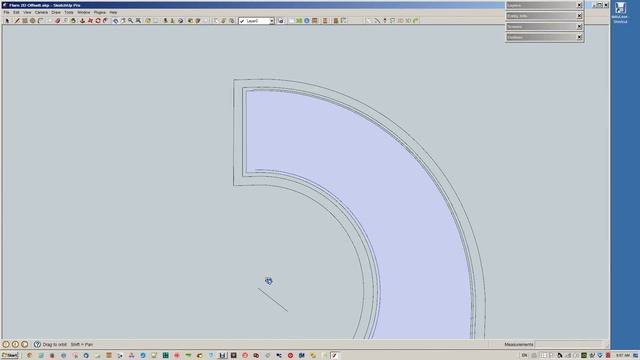Click the first circular status bar icon

[6, 344]
